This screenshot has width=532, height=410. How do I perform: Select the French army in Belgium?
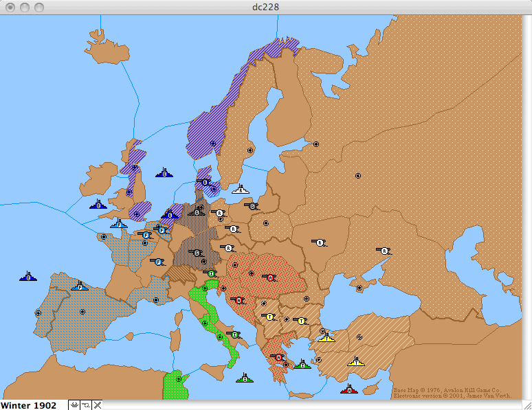pos(162,230)
